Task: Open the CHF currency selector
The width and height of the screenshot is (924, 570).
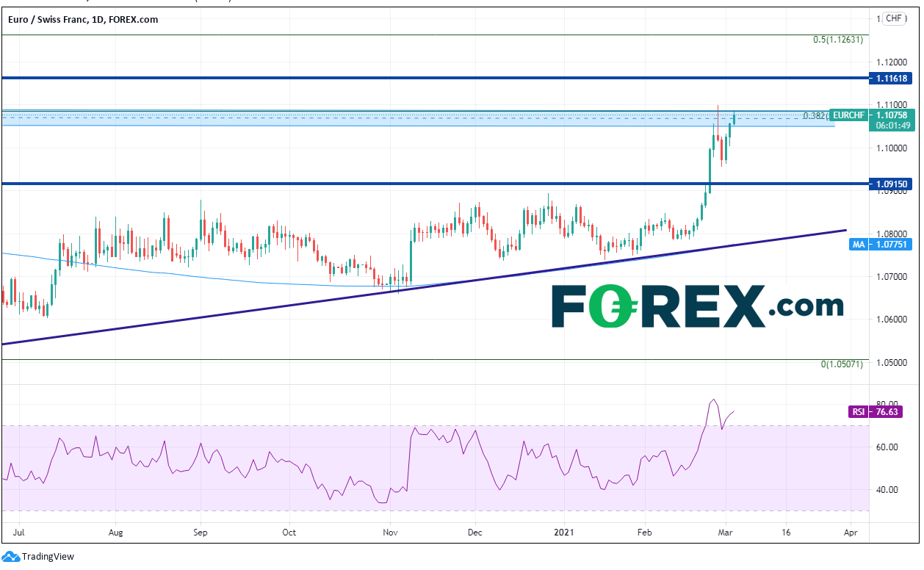Action: pos(893,19)
